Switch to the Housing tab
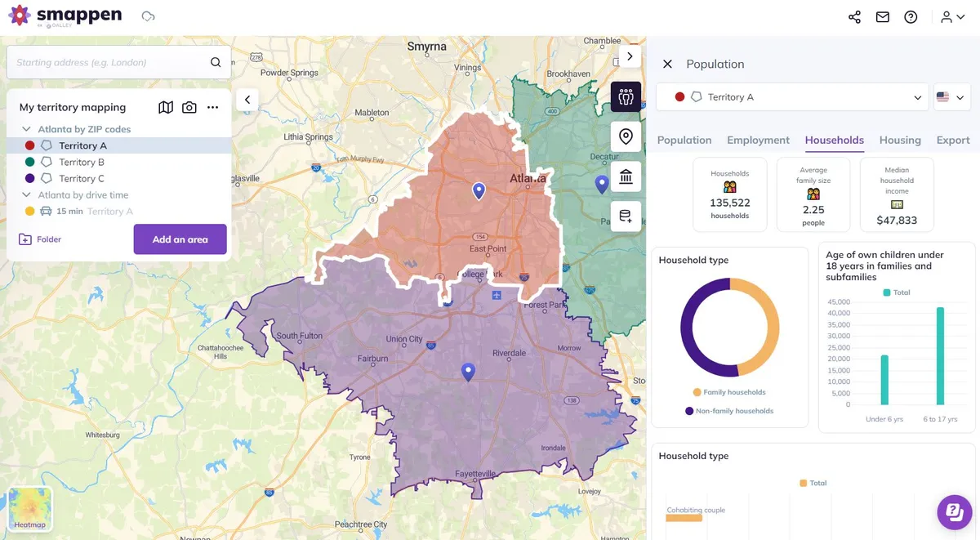Image resolution: width=980 pixels, height=540 pixels. click(900, 140)
